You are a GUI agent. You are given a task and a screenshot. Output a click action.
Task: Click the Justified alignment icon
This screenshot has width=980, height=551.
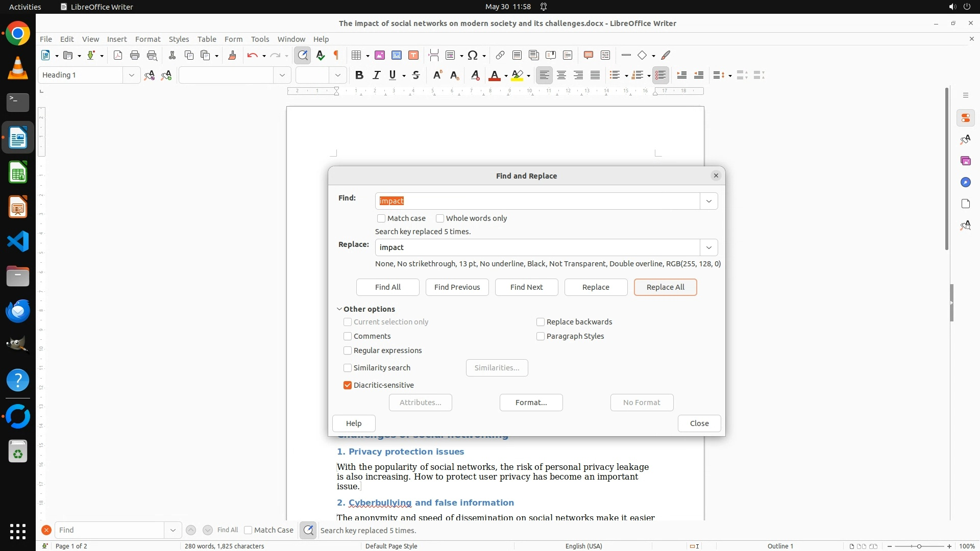click(595, 76)
